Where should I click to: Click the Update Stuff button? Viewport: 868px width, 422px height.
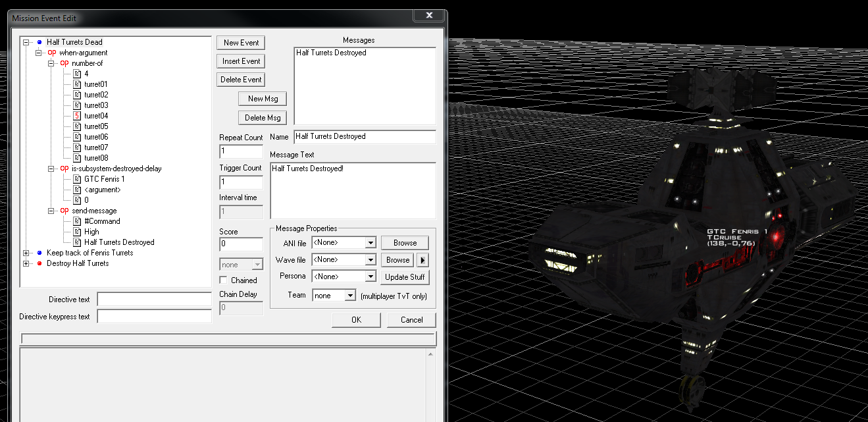pyautogui.click(x=405, y=277)
